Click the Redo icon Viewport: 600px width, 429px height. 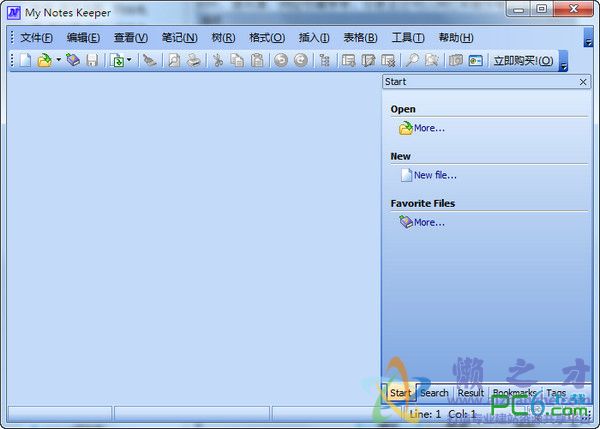301,60
